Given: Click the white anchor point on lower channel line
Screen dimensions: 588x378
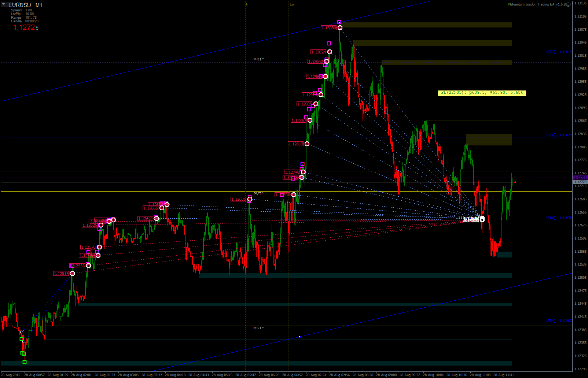Looking at the screenshot, I should pos(299,337).
